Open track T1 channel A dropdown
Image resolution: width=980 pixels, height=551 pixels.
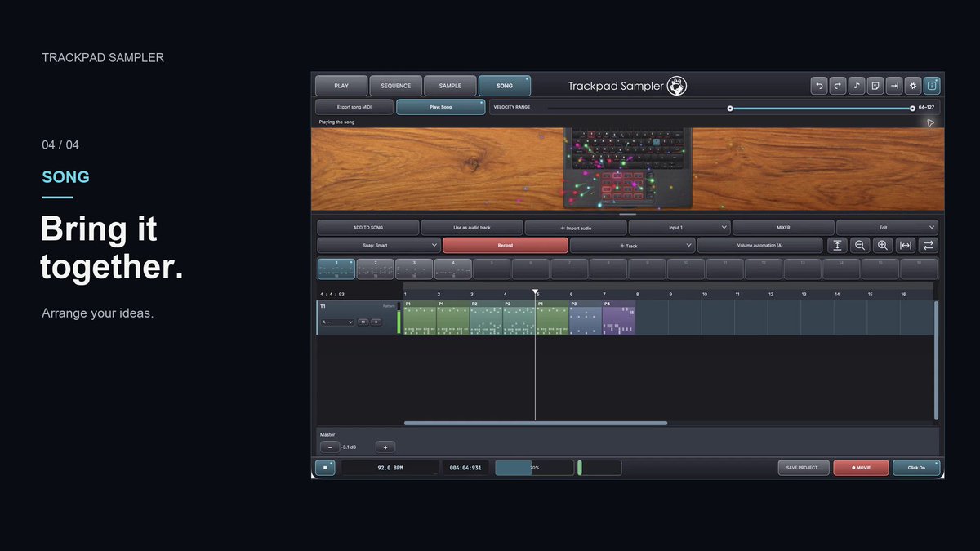coord(337,322)
